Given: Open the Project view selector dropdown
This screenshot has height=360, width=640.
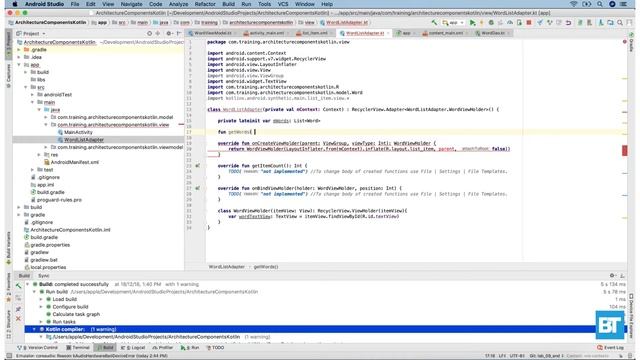Looking at the screenshot, I should [31, 33].
